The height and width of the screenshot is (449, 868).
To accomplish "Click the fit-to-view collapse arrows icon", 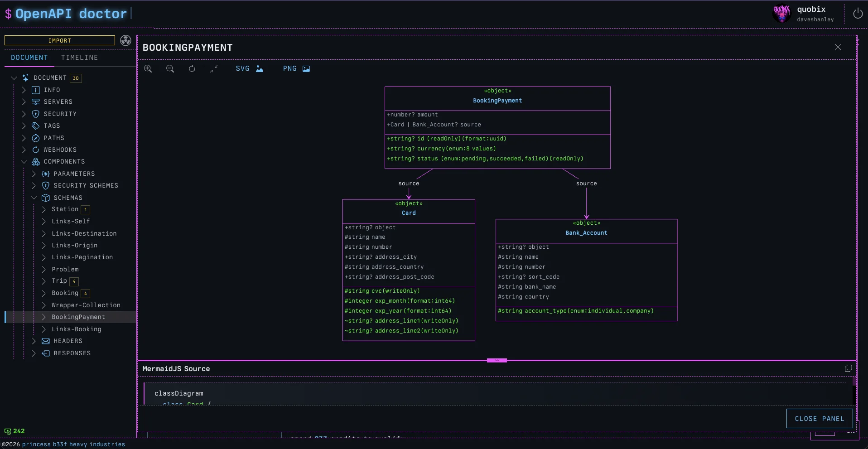I will pyautogui.click(x=214, y=69).
